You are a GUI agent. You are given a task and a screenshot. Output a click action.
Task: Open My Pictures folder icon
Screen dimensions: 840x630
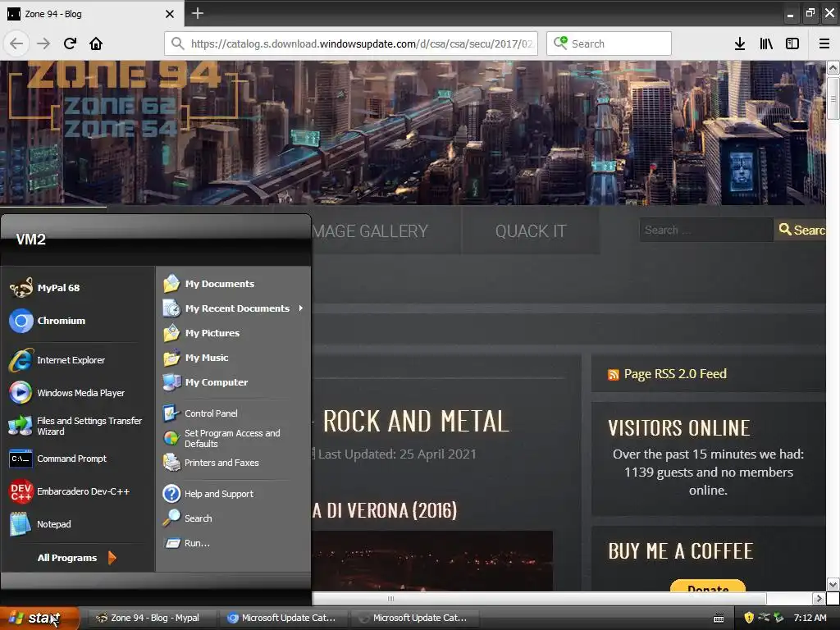pos(171,333)
